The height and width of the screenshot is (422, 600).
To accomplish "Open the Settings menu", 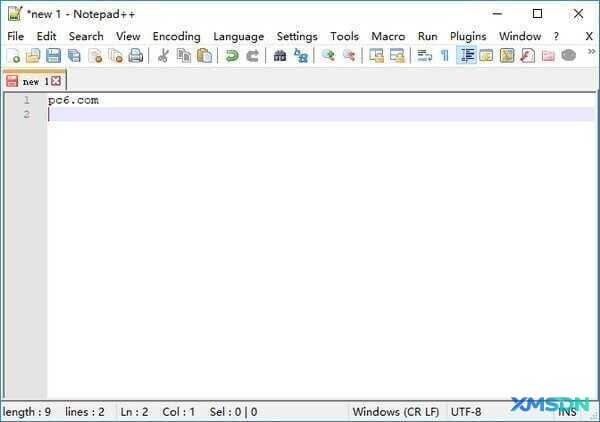I will coord(297,36).
